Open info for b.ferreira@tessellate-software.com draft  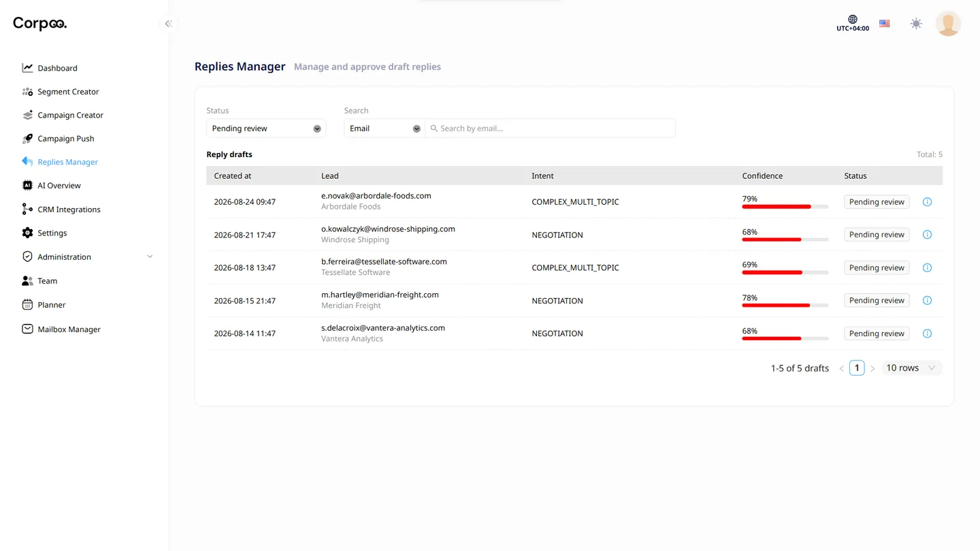click(x=927, y=268)
